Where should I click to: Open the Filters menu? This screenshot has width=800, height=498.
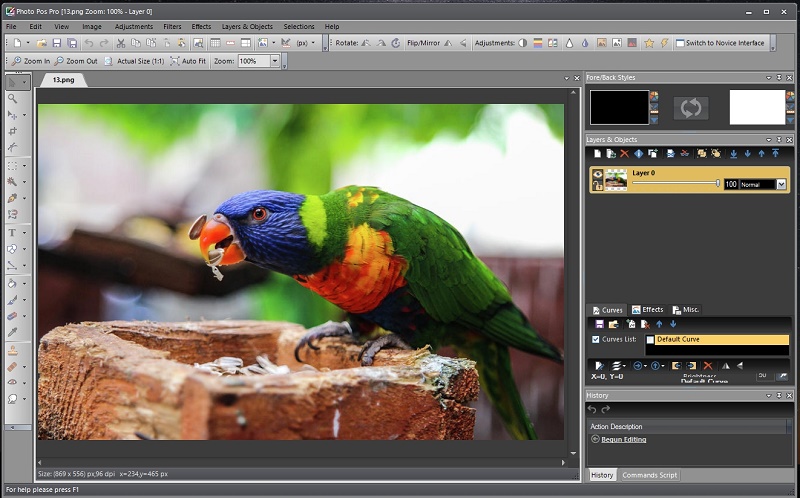point(172,27)
